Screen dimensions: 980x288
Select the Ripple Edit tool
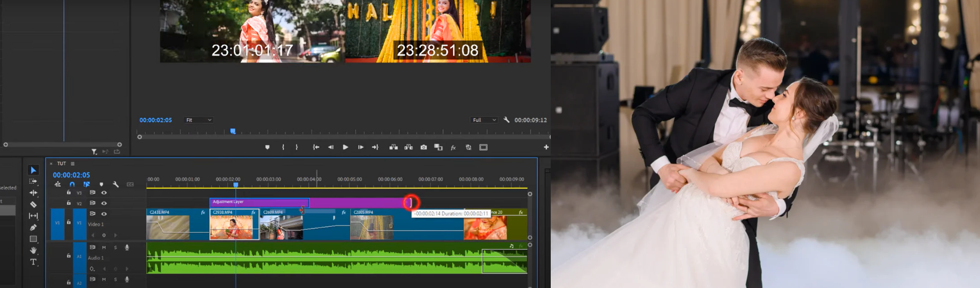33,193
